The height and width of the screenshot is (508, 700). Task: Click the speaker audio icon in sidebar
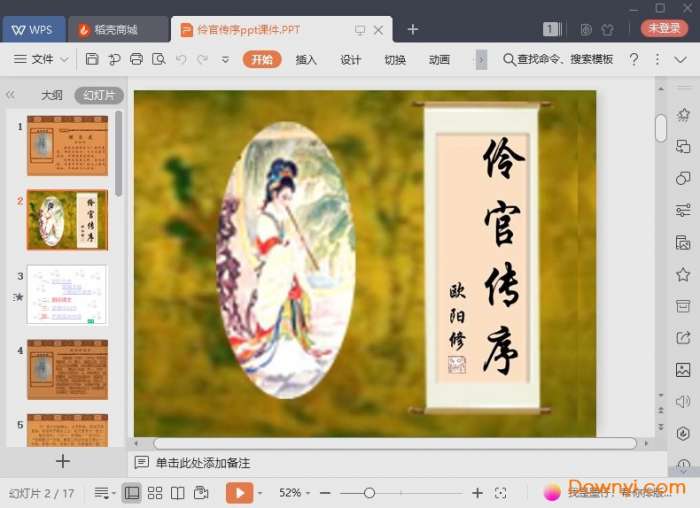point(683,402)
